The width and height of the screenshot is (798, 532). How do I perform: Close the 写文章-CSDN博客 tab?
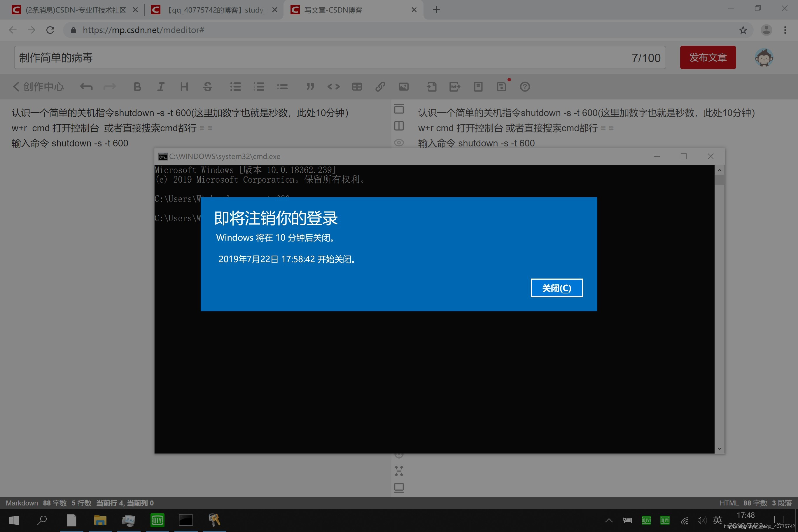click(x=414, y=10)
